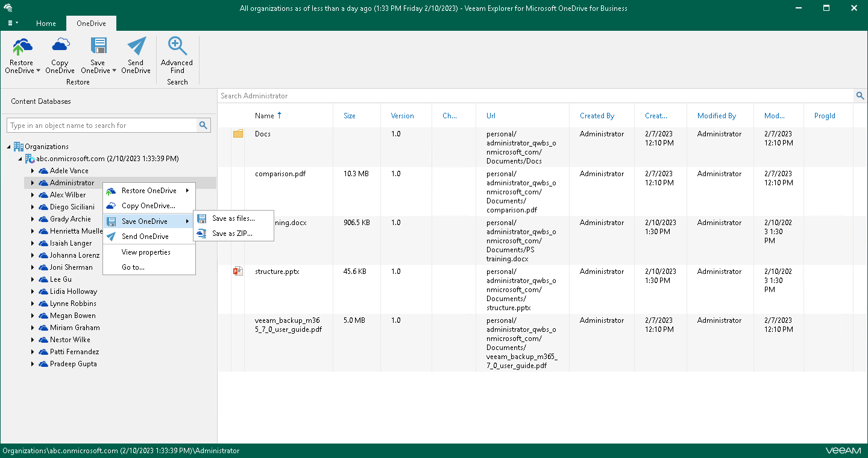This screenshot has height=458, width=868.
Task: Focus the Search Administrator field
Action: [x=536, y=96]
